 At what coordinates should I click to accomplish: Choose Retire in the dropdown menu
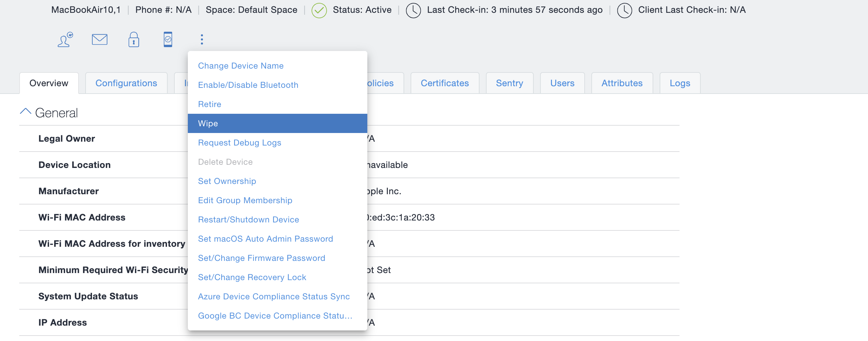210,104
